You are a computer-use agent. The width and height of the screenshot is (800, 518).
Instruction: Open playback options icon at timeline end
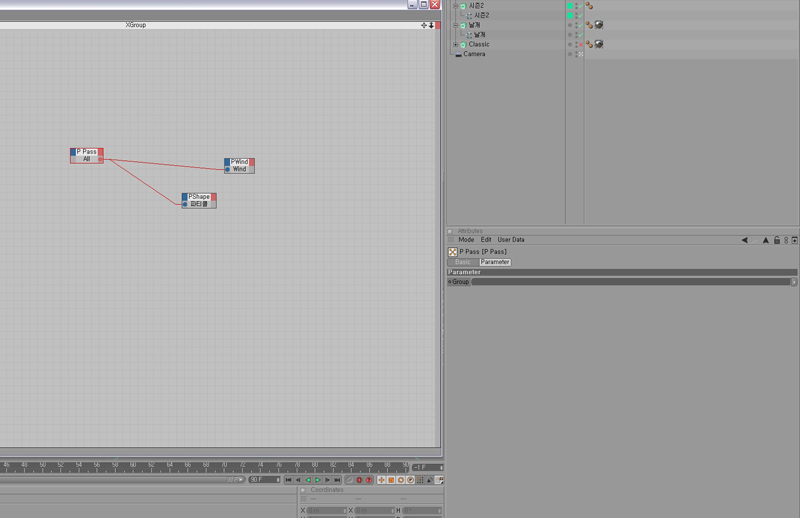(x=439, y=480)
